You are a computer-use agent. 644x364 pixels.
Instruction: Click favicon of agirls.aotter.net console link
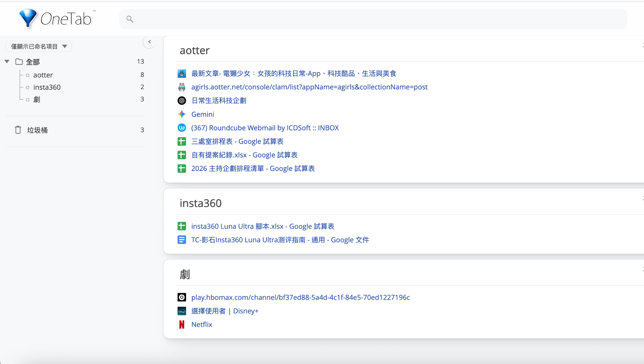(182, 87)
